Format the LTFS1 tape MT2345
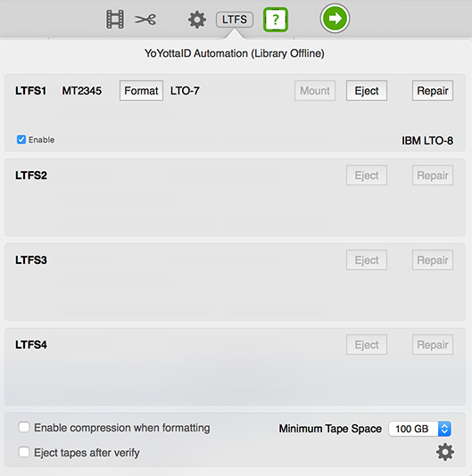Image resolution: width=472 pixels, height=476 pixels. pos(141,90)
